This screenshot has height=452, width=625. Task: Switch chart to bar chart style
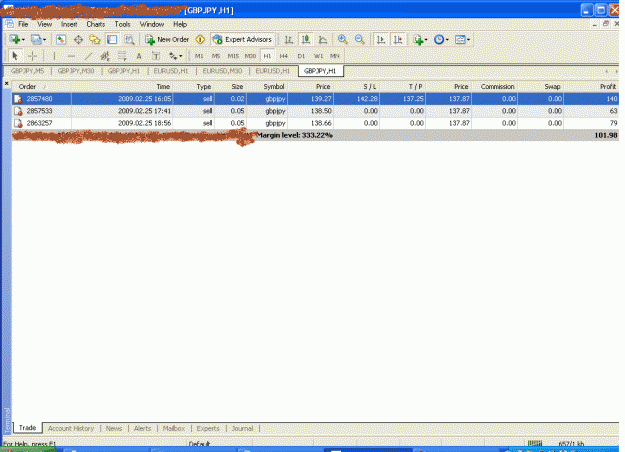289,39
